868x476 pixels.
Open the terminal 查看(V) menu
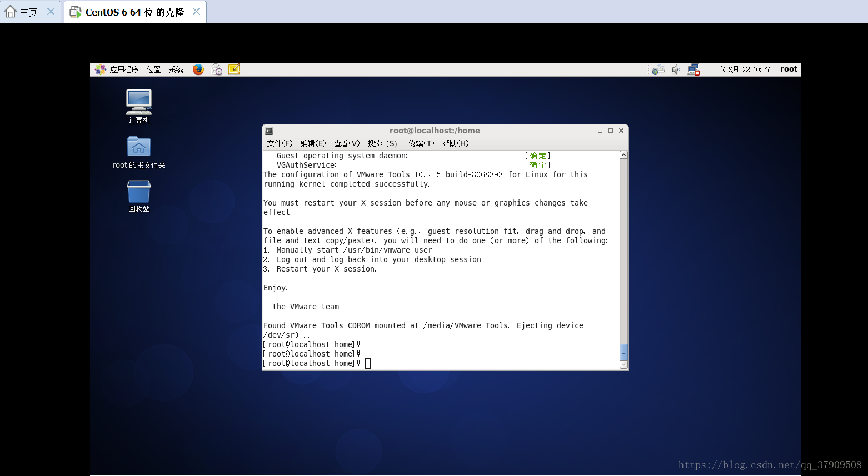[x=347, y=143]
